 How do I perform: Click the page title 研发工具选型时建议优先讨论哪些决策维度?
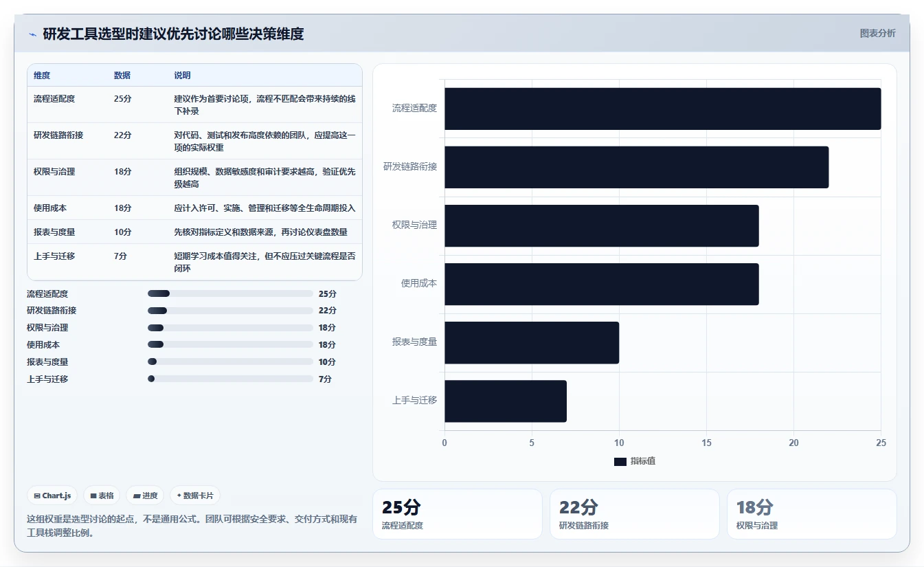(x=174, y=34)
